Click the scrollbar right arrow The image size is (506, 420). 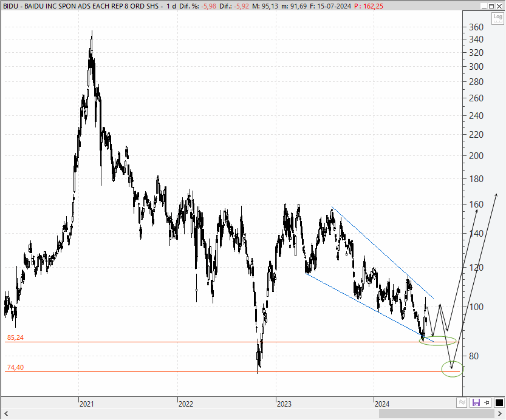[499, 413]
